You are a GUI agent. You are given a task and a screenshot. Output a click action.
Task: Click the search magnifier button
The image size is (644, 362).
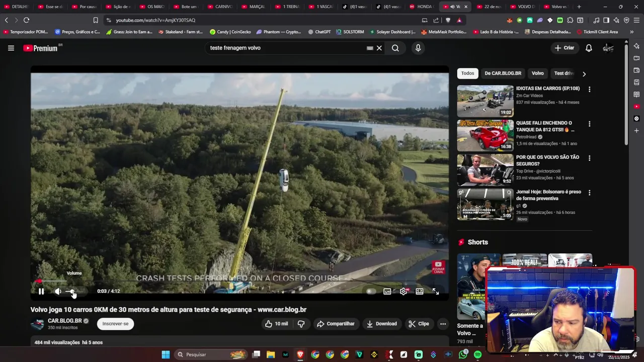[395, 48]
